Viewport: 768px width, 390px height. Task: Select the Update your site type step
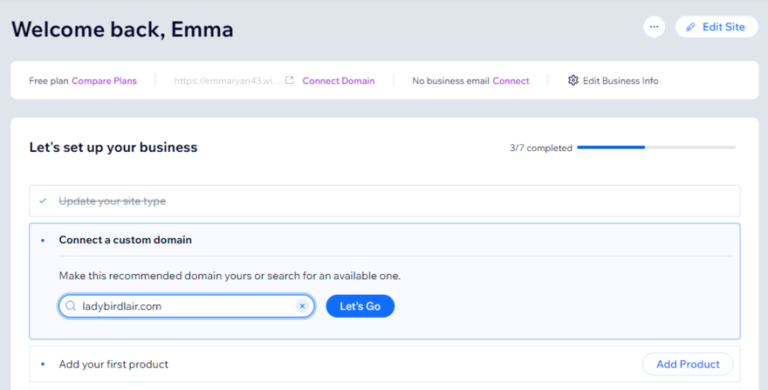384,201
